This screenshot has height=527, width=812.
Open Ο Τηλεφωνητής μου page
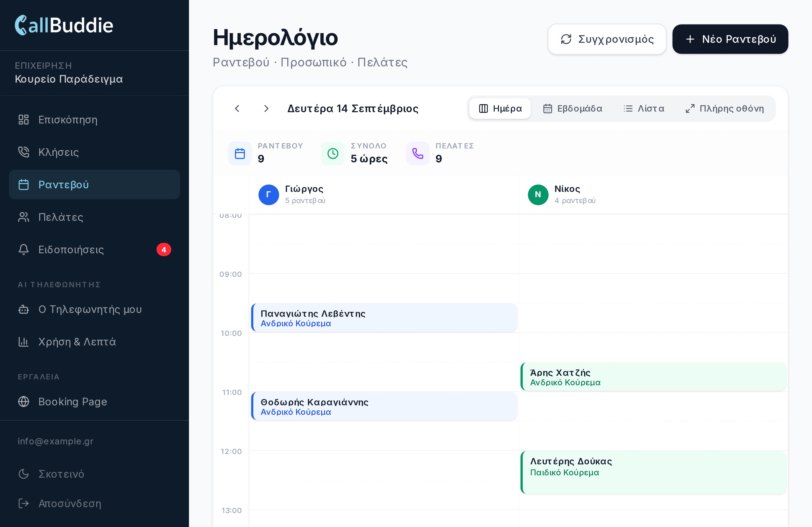pyautogui.click(x=94, y=309)
